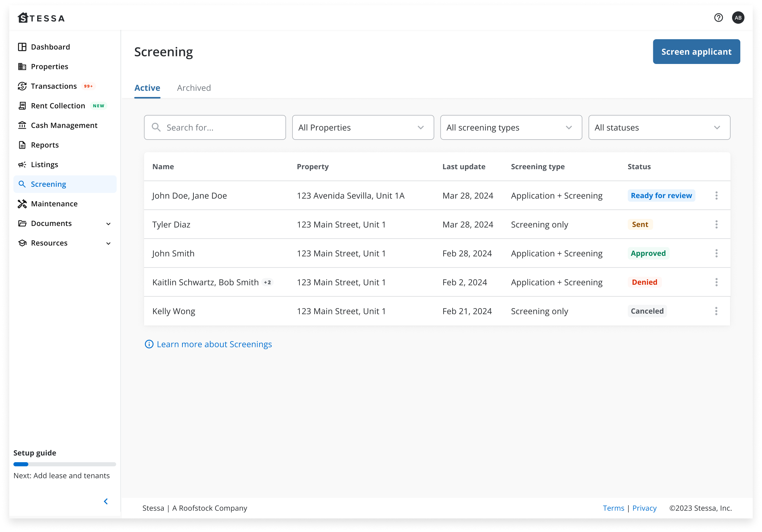762x532 pixels.
Task: Open actions menu for John Smith row
Action: coord(716,253)
